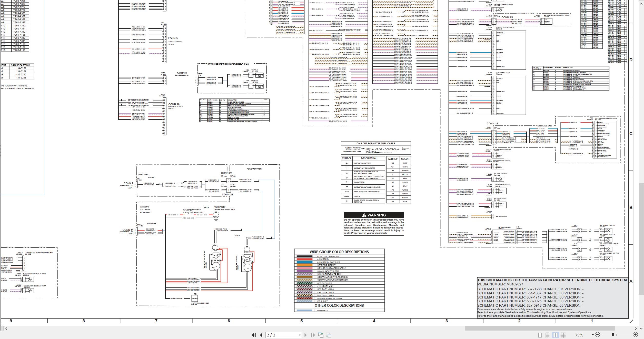Click the CONN 15 connector label
Image resolution: width=644 pixels, height=339 pixels.
507,17
